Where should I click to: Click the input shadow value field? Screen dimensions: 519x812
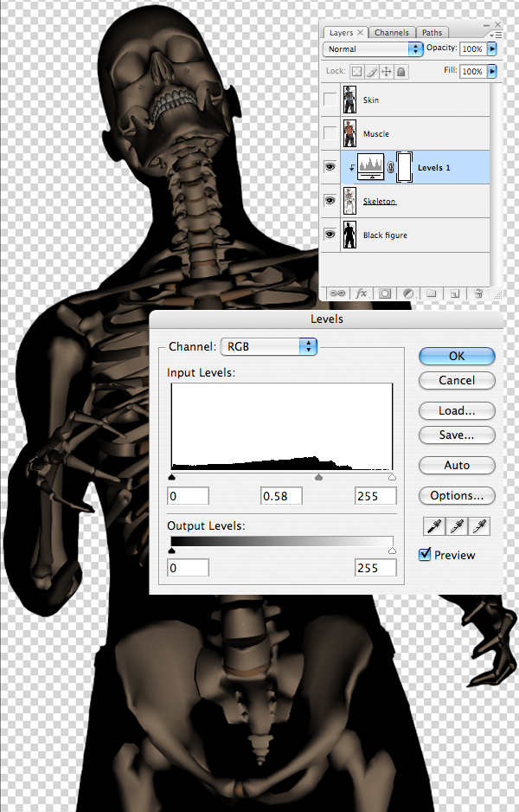189,495
